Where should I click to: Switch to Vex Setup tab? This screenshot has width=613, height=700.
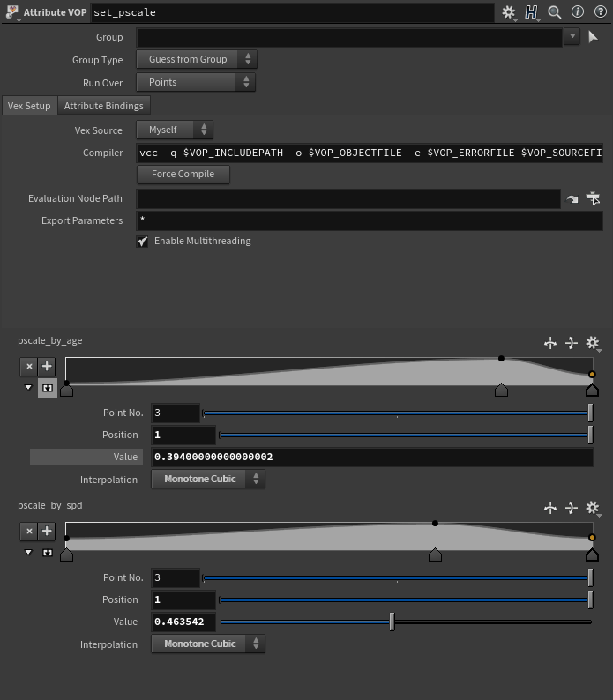pos(29,106)
